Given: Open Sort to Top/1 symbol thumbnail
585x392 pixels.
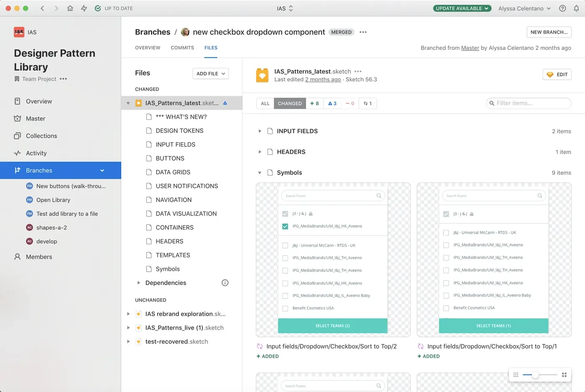Looking at the screenshot, I should [x=494, y=260].
